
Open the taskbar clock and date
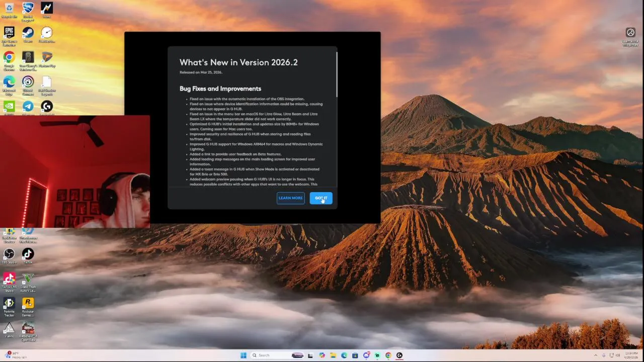[x=631, y=355]
